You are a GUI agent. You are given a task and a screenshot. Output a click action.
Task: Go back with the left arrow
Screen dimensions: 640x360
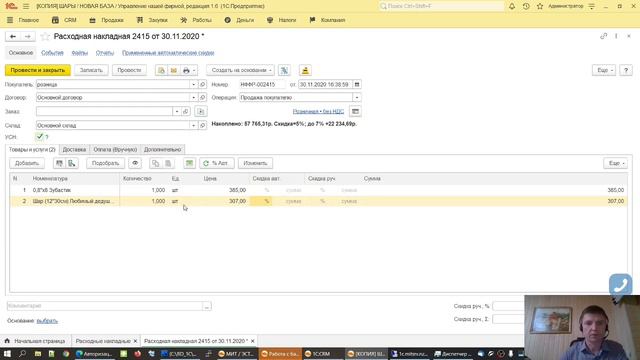coord(13,36)
